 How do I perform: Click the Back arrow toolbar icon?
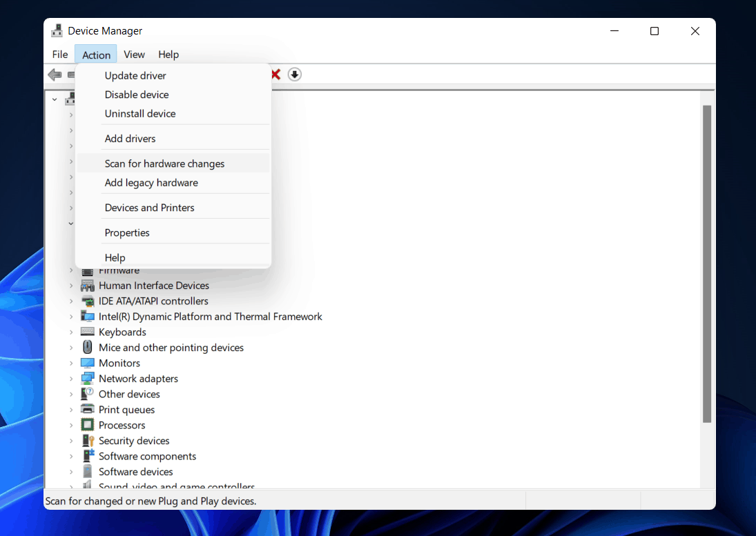pos(55,75)
